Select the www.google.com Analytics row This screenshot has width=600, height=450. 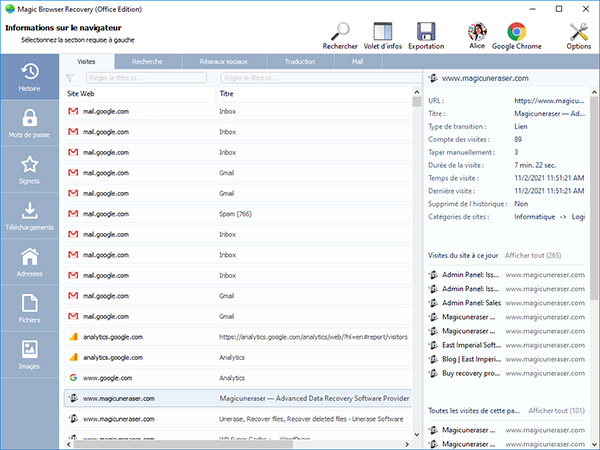pyautogui.click(x=238, y=378)
